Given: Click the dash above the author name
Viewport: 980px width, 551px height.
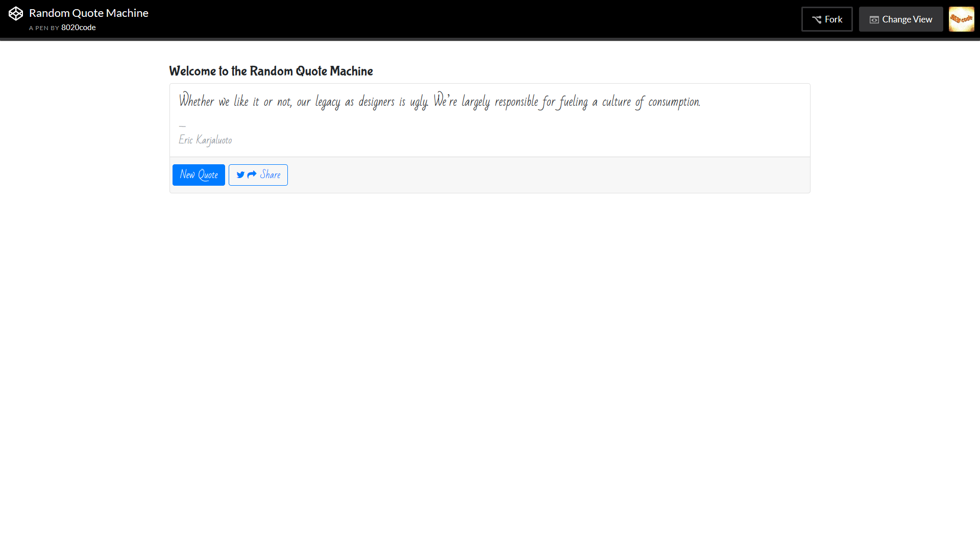Looking at the screenshot, I should click(182, 126).
